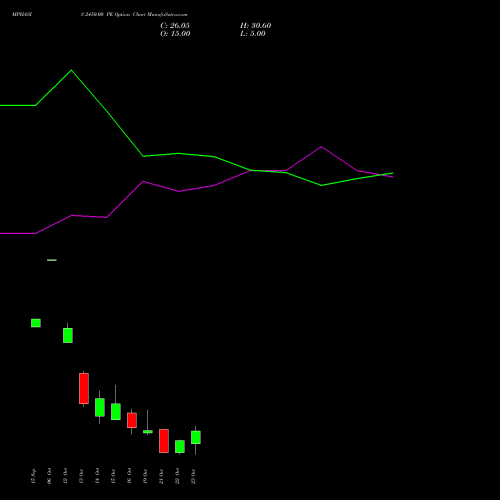Click the open value 'O: 15.00'
Screen dimensions: 500x500
point(175,34)
